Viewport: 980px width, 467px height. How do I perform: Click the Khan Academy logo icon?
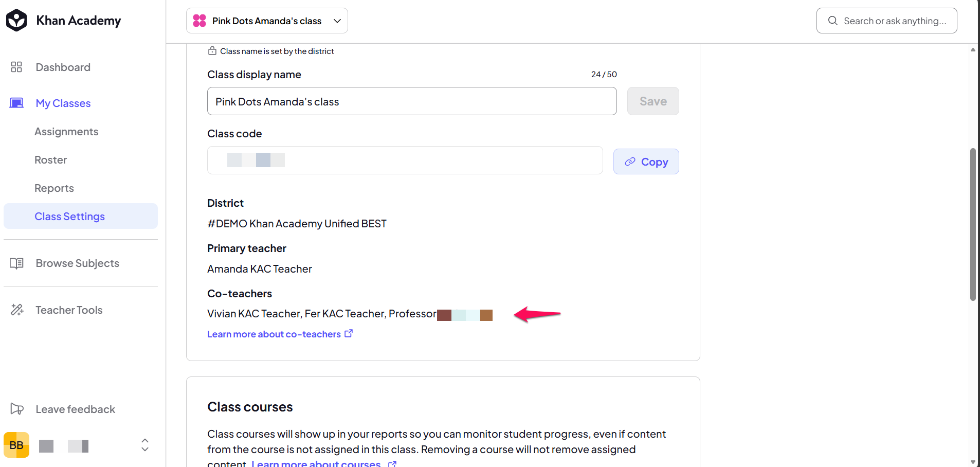[16, 21]
